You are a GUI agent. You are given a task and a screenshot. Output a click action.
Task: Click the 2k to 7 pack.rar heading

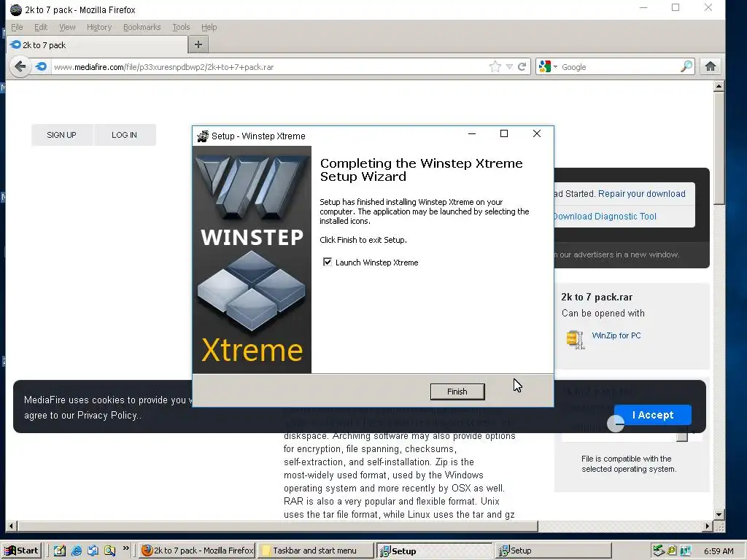597,297
